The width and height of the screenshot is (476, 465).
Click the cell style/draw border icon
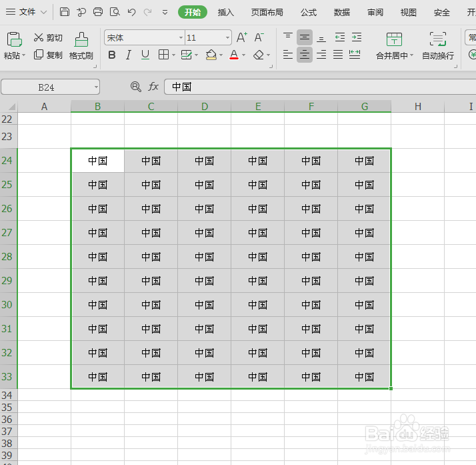point(187,55)
